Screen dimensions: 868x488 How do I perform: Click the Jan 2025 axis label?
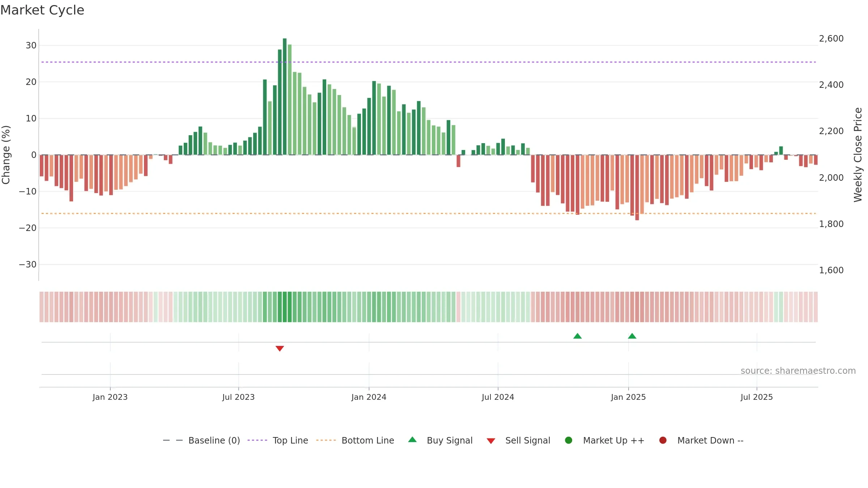(x=628, y=397)
